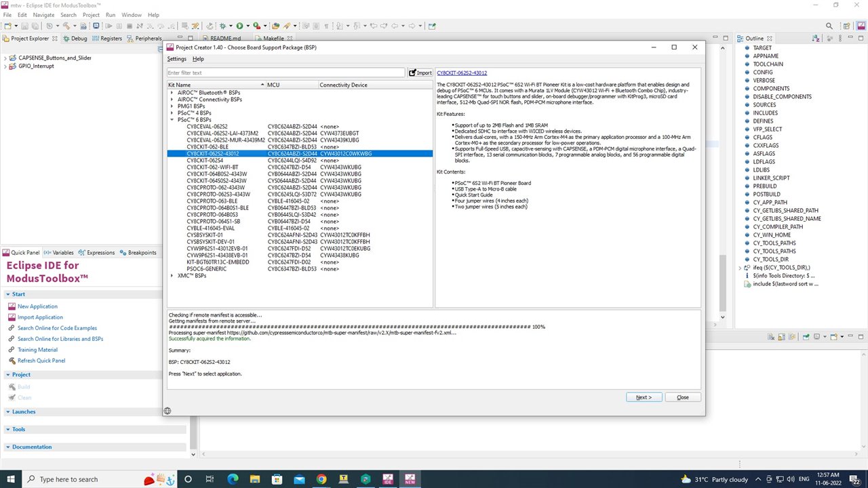Click the globe icon at dialog bottom-left
This screenshot has height=488, width=868.
click(x=167, y=411)
